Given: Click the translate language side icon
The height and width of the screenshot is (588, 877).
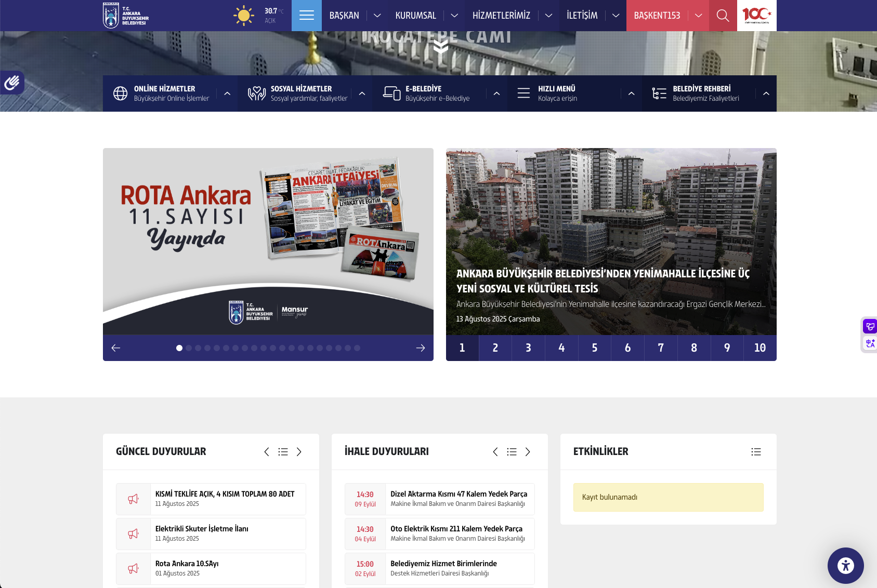Looking at the screenshot, I should click(870, 343).
